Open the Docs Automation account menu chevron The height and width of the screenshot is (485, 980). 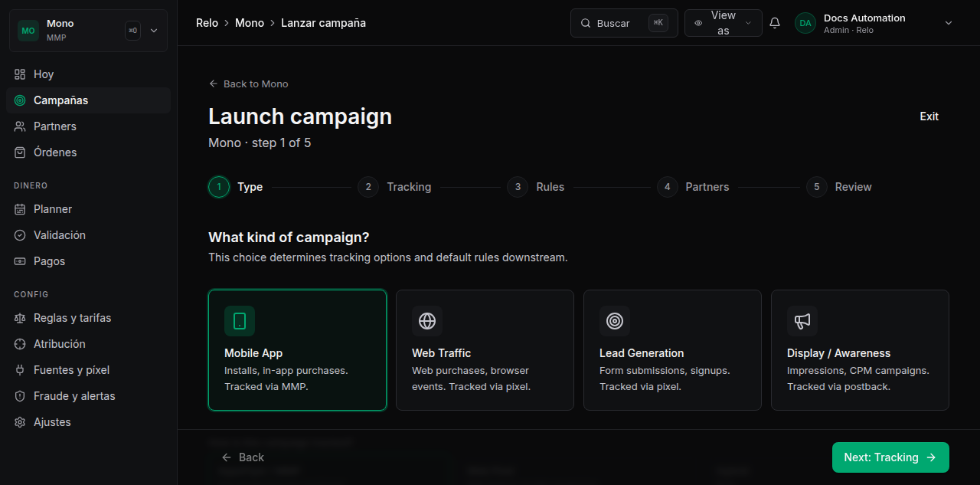949,23
